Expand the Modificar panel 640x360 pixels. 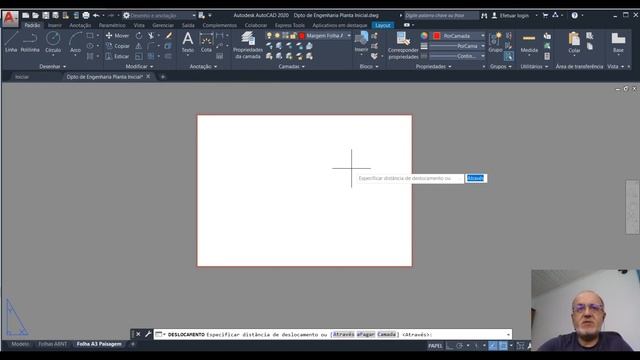(139, 66)
